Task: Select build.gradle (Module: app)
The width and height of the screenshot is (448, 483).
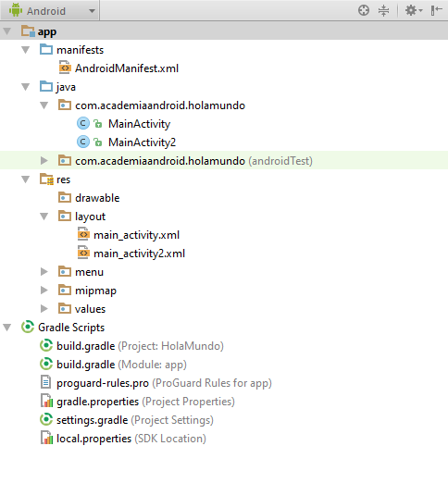Action: [x=121, y=365]
